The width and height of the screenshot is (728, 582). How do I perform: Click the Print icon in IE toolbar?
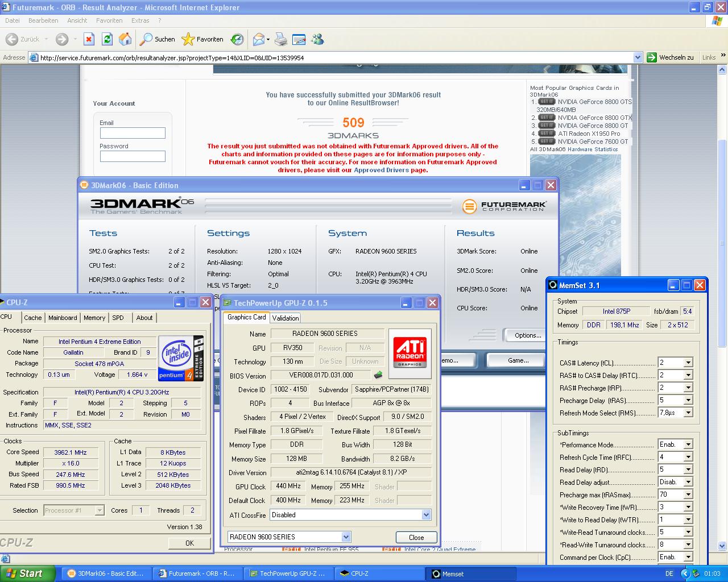(281, 39)
